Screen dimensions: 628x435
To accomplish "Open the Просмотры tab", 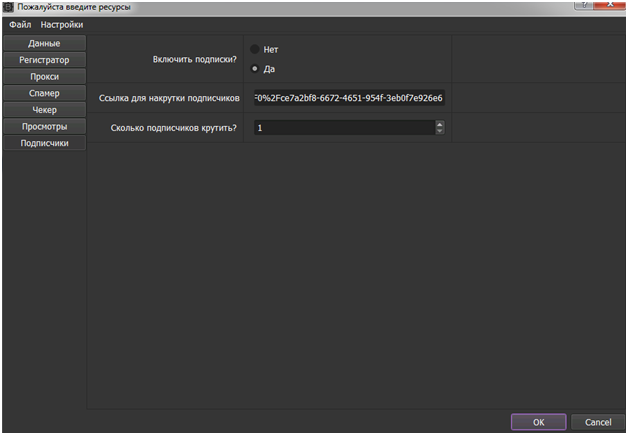I will click(x=44, y=127).
